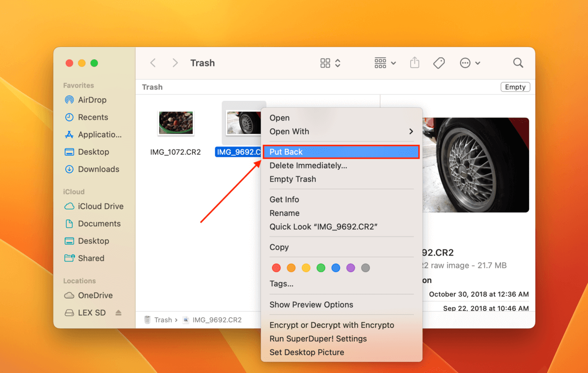Click the Search magnifier icon in toolbar

point(518,63)
